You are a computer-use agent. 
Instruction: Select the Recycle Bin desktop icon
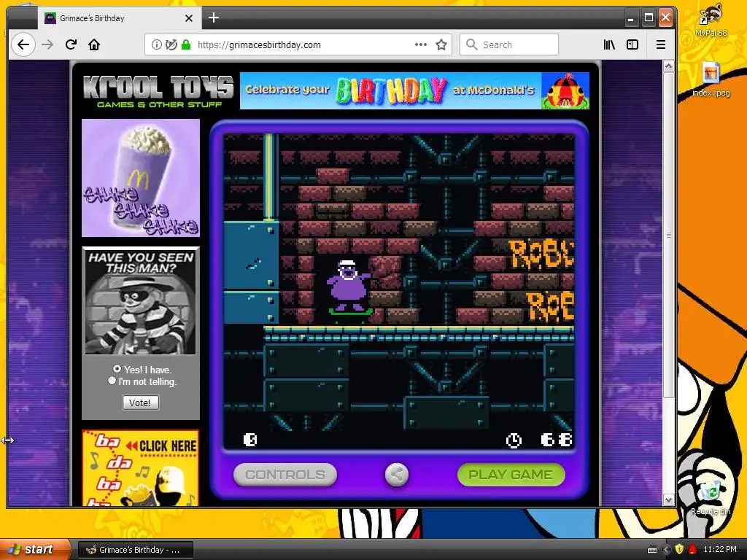tap(711, 497)
